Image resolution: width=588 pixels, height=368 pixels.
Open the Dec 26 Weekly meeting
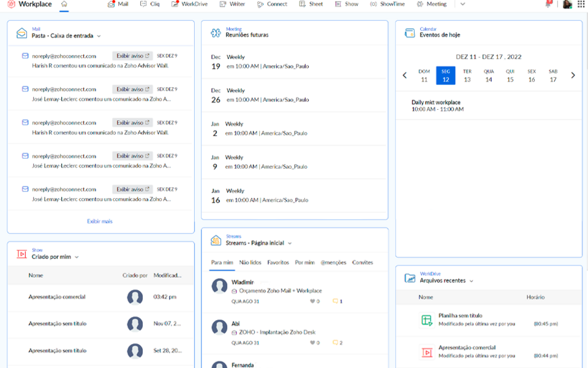(x=294, y=95)
